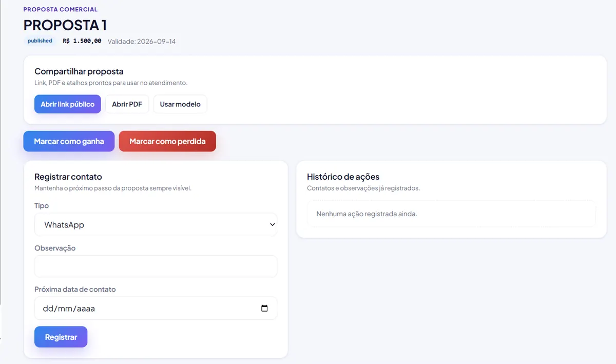Open the public proposal link
The width and height of the screenshot is (616, 364).
click(68, 104)
